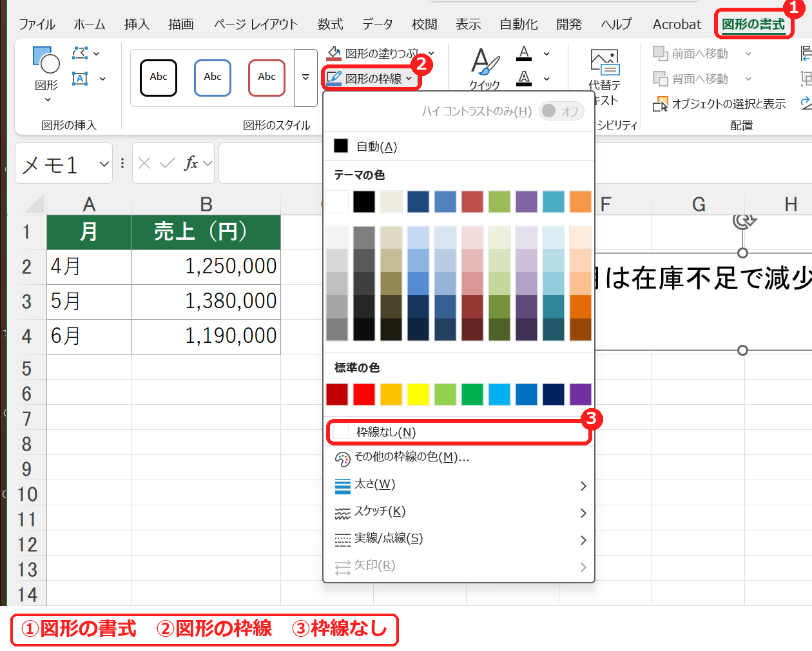812x651 pixels.
Task: Open the データ tab
Action: [x=377, y=24]
